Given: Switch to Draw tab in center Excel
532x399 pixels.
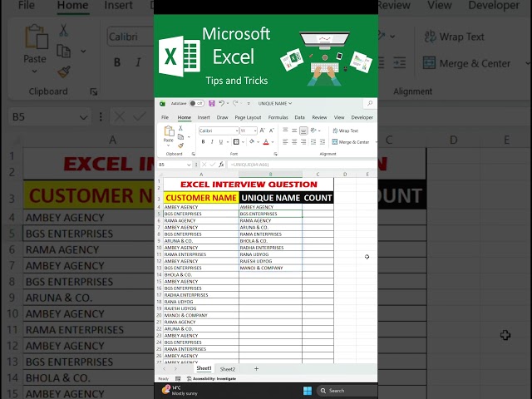Looking at the screenshot, I should [222, 117].
